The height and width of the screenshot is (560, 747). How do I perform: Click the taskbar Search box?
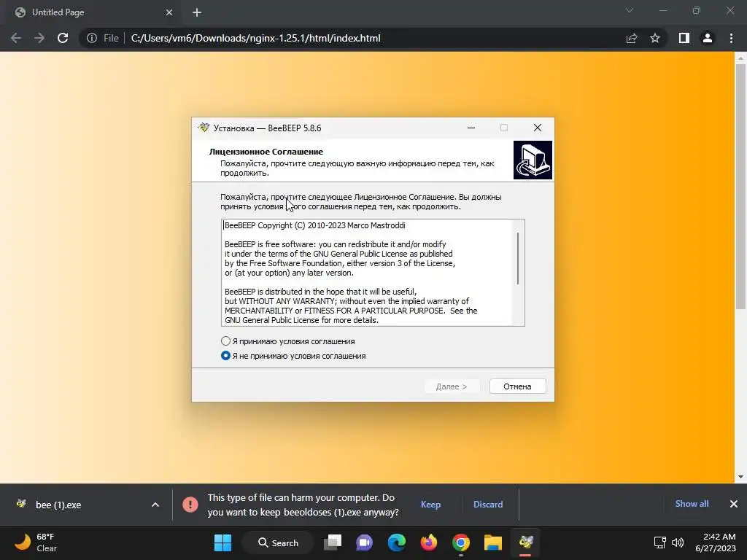pyautogui.click(x=278, y=542)
